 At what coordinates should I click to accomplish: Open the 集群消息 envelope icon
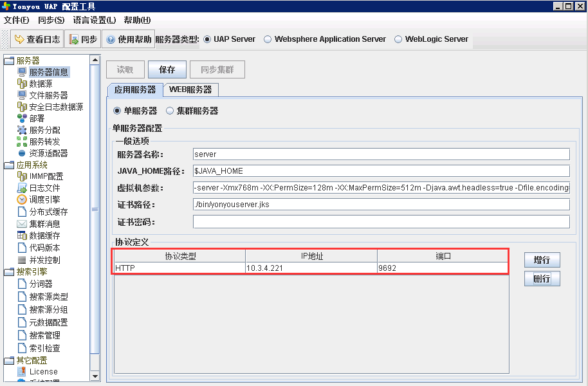click(x=22, y=224)
